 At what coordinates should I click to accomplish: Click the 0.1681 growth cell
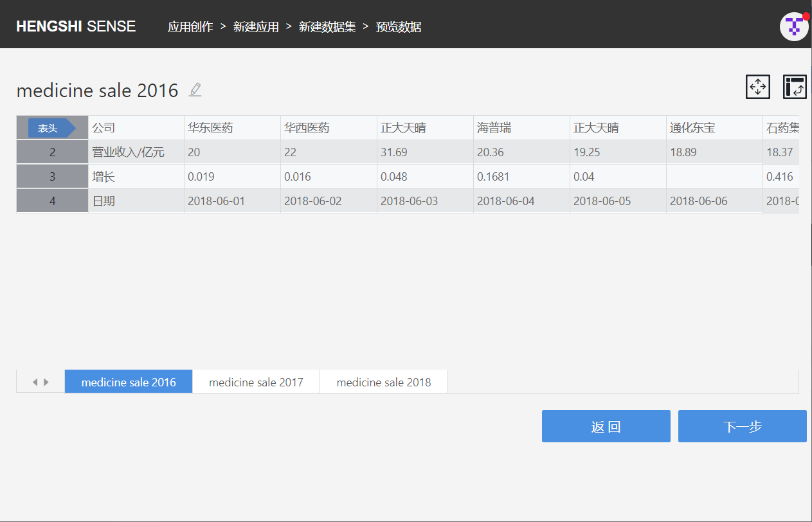[521, 177]
